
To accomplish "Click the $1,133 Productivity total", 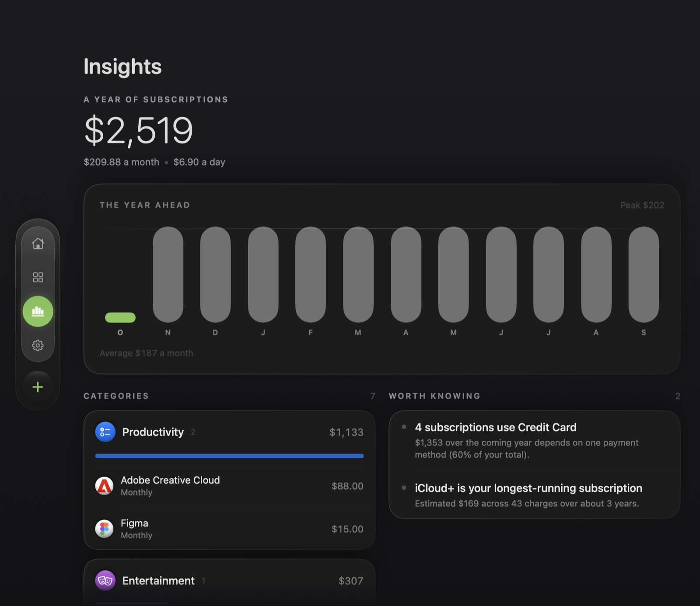I will (x=346, y=432).
